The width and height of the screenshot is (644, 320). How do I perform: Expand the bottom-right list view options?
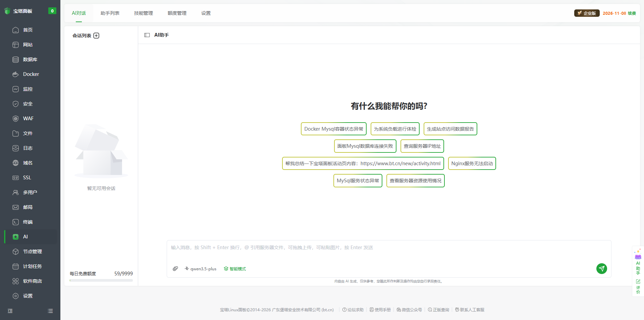pyautogui.click(x=50, y=311)
